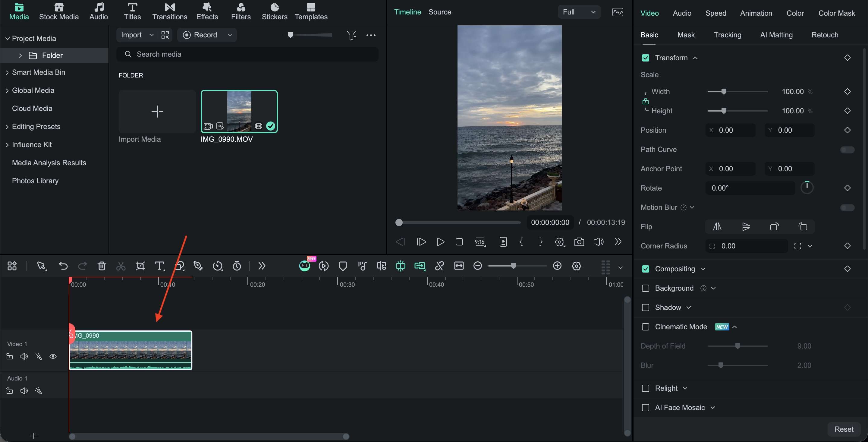Screen dimensions: 868x442
Task: Expand Smart Media Bin
Action: (x=7, y=72)
